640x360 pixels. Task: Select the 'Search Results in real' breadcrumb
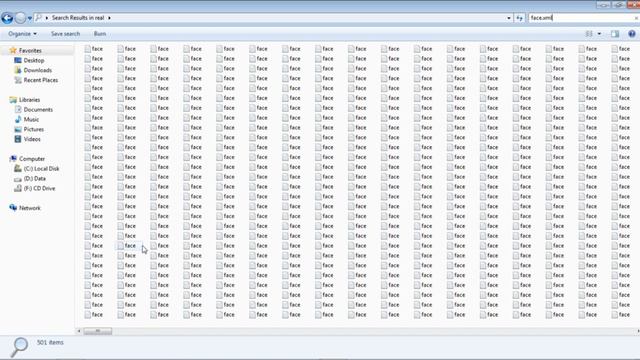click(78, 18)
